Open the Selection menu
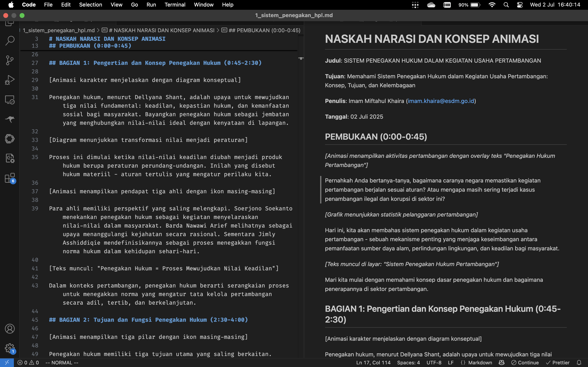 click(x=90, y=5)
